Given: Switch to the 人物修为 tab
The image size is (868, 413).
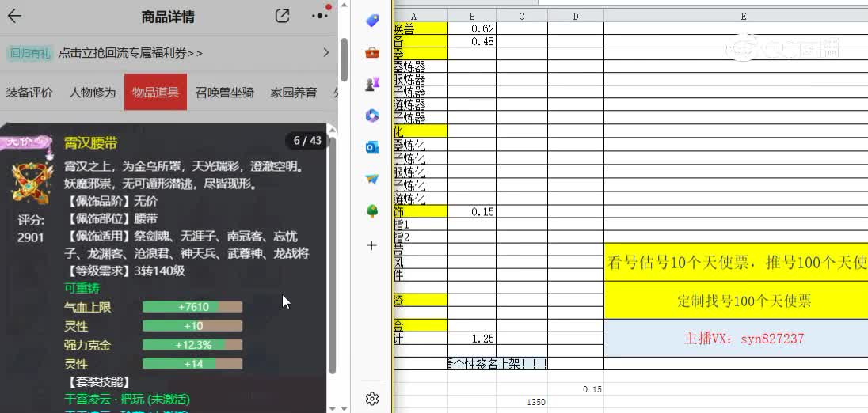Looking at the screenshot, I should (93, 93).
